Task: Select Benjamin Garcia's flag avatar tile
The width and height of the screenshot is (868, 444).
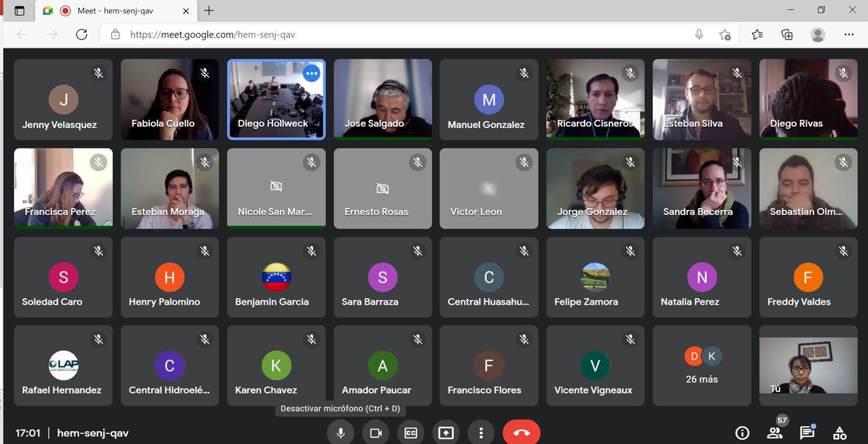Action: point(276,277)
